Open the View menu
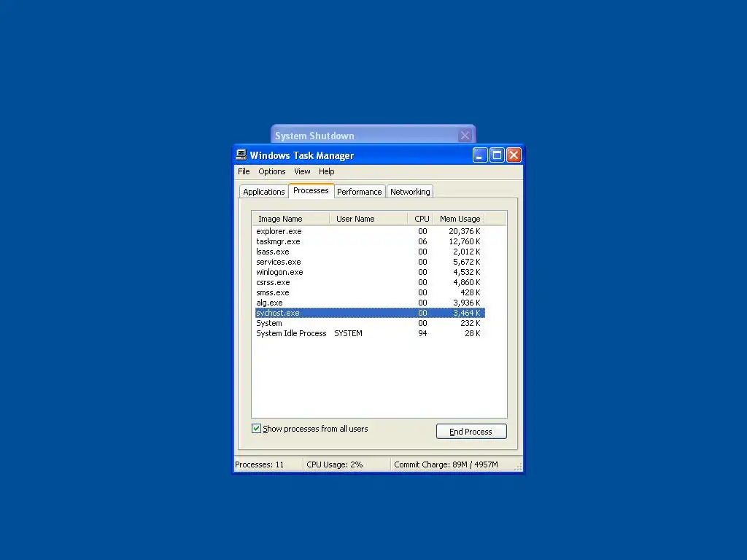Screen dimensions: 747x560 [x=302, y=171]
